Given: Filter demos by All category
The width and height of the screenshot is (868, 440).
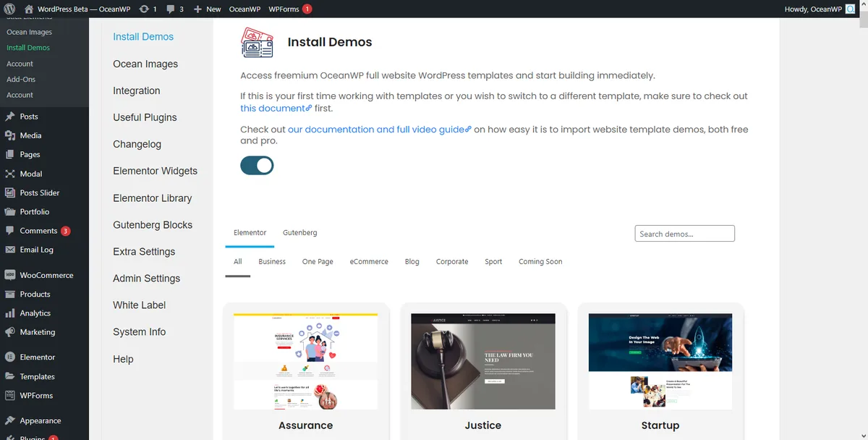Looking at the screenshot, I should coord(237,261).
